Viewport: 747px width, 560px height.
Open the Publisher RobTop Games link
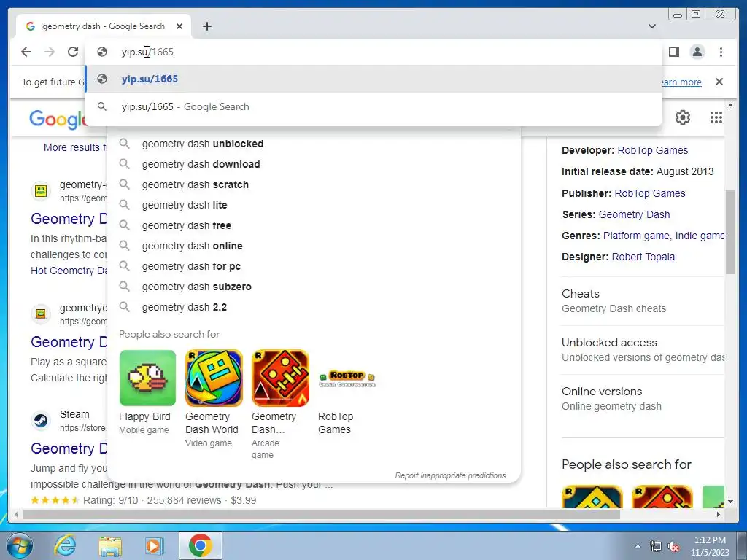click(x=650, y=193)
